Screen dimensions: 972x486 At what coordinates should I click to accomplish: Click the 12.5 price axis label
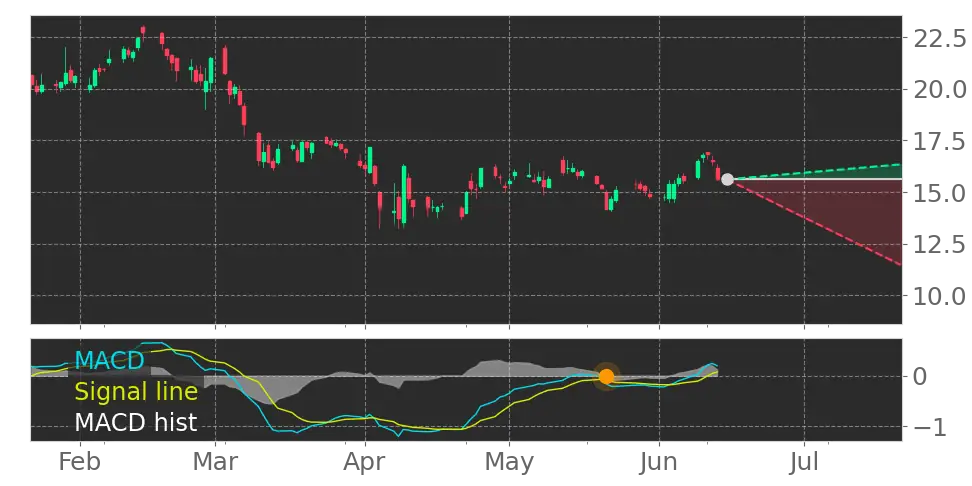pyautogui.click(x=939, y=245)
